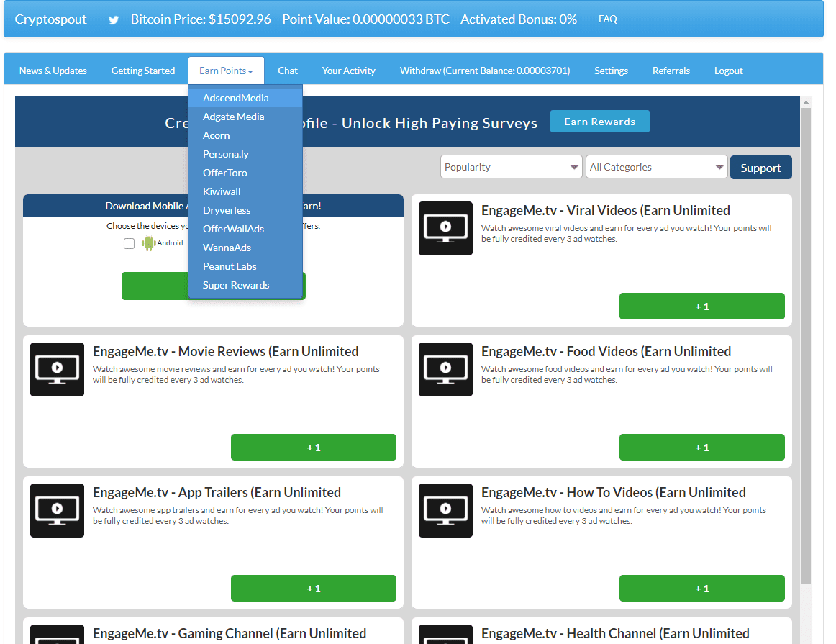This screenshot has height=644, width=836.
Task: Select WannaAds in the dropdown
Action: 246,248
